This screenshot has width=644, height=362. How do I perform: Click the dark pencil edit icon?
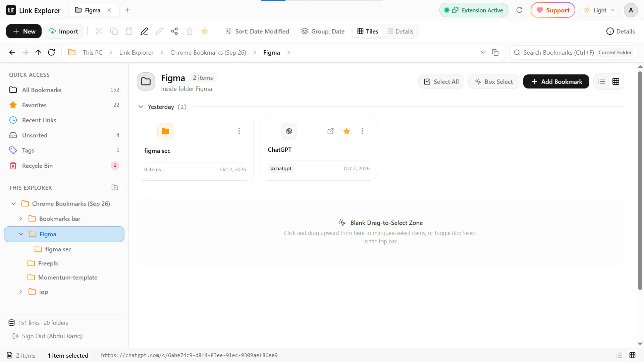pos(144,31)
